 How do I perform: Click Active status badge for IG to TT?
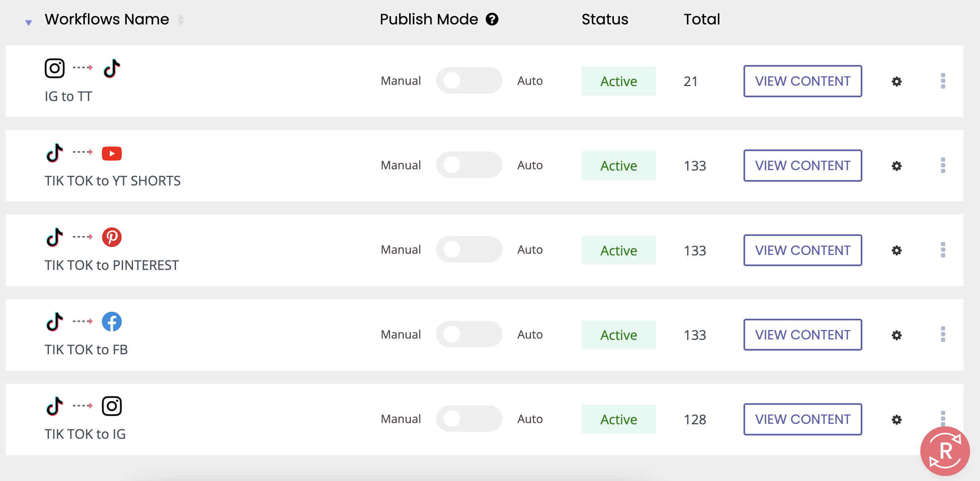click(x=618, y=81)
